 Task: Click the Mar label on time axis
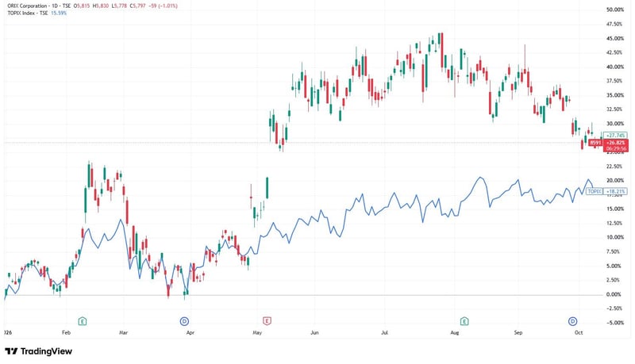pos(124,333)
